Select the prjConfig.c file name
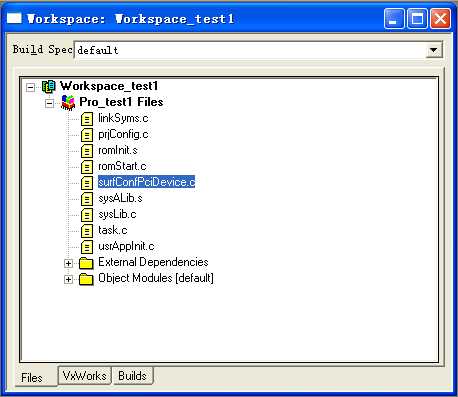Screen dimensions: 458x397 123,134
